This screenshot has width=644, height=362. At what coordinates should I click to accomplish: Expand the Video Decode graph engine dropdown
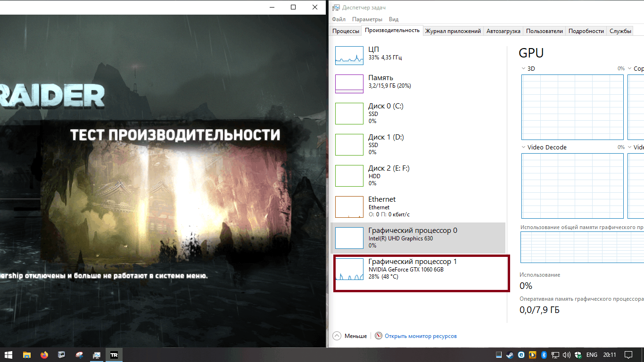click(x=524, y=148)
